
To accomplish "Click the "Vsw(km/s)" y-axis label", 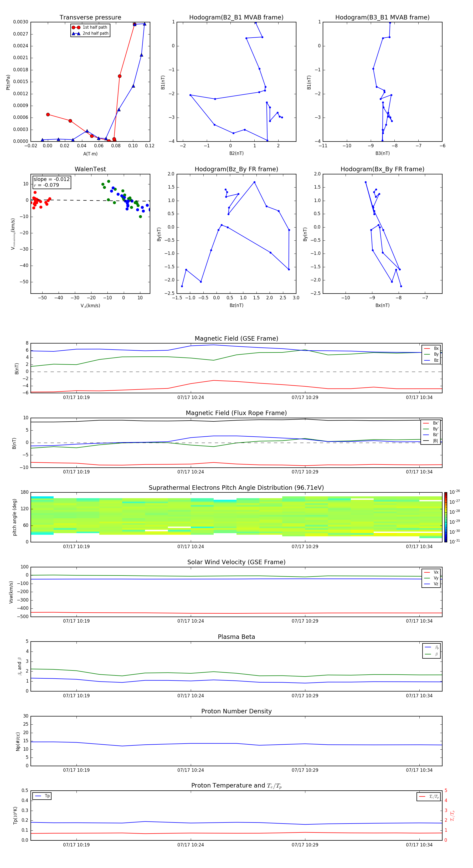I will click(11, 592).
